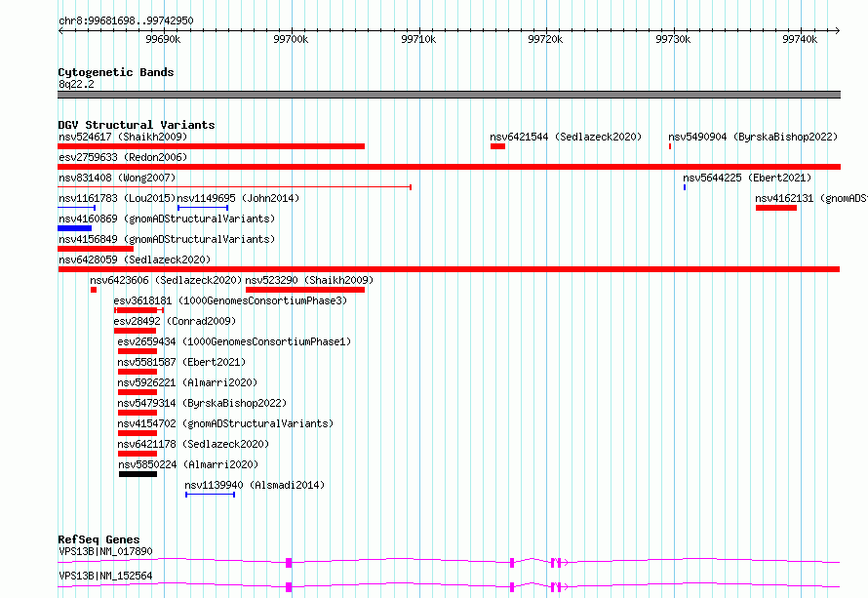
Task: Click the NM_017890 exon near 99700k
Action: [289, 563]
